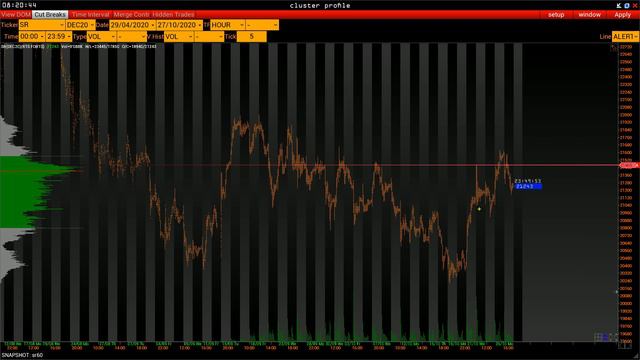This screenshot has width=640, height=360.
Task: Open the Line dropdown showing ALERT
Action: point(625,36)
